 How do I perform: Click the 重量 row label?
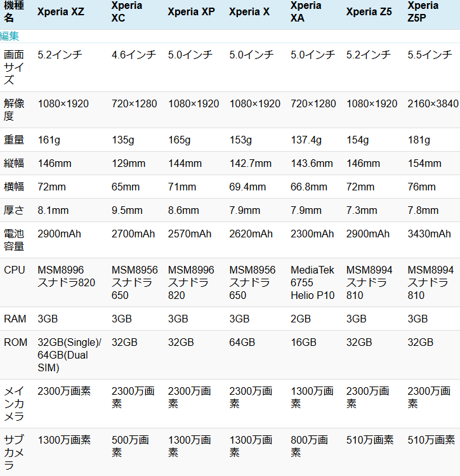(x=14, y=140)
